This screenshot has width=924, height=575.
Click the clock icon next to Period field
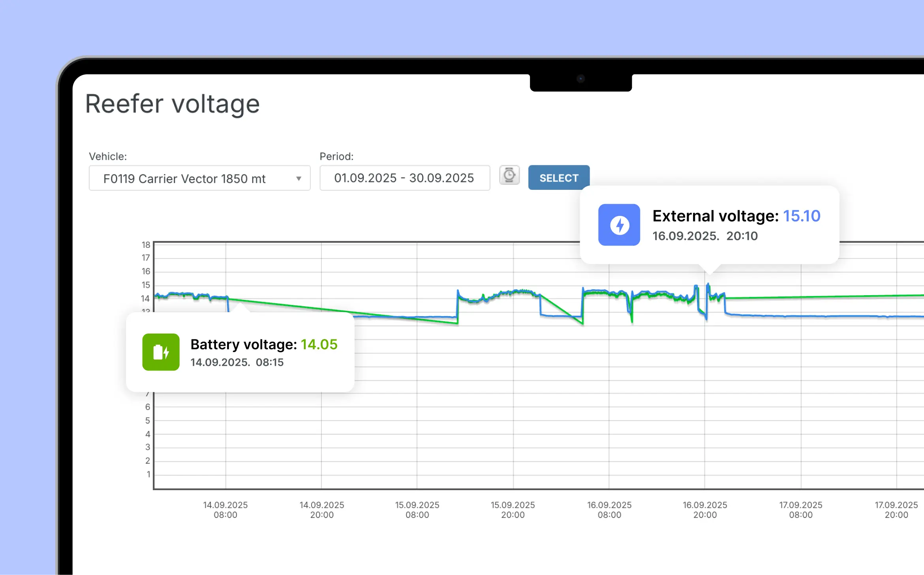[509, 175]
